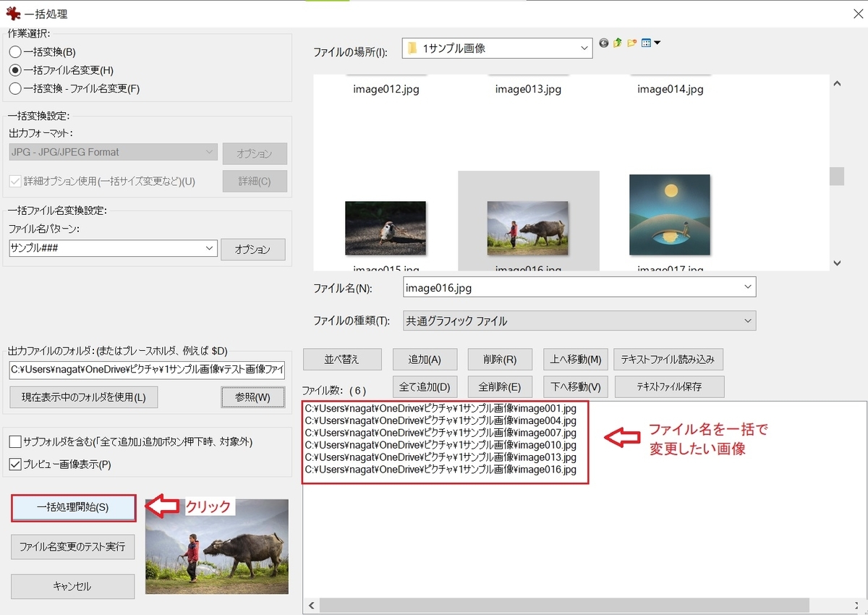
Task: Open the ファイル名(N) dropdown arrow
Action: [748, 287]
